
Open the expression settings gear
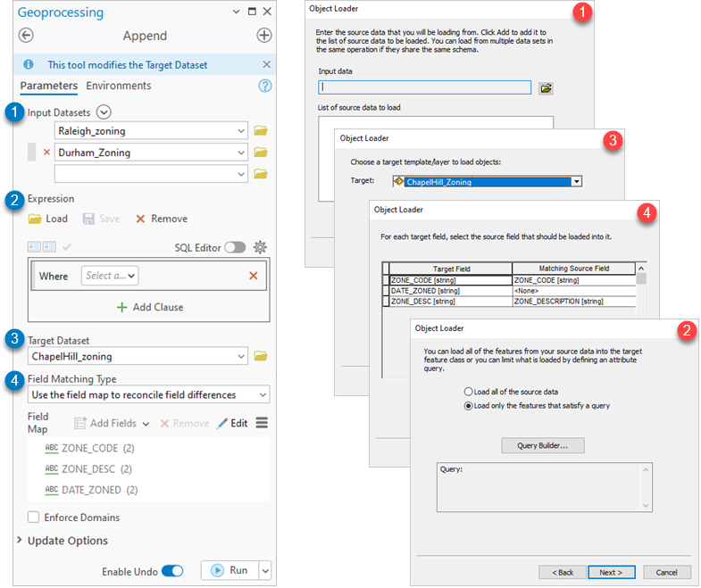[x=260, y=247]
